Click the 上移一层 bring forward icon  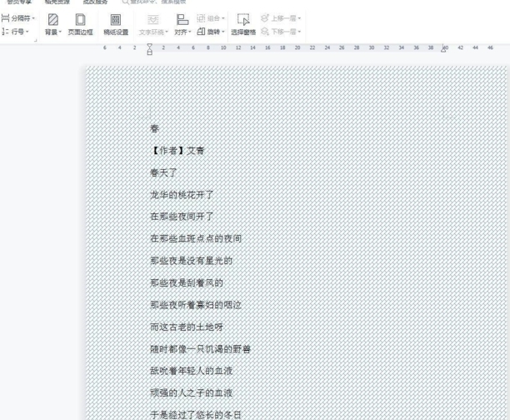[265, 18]
